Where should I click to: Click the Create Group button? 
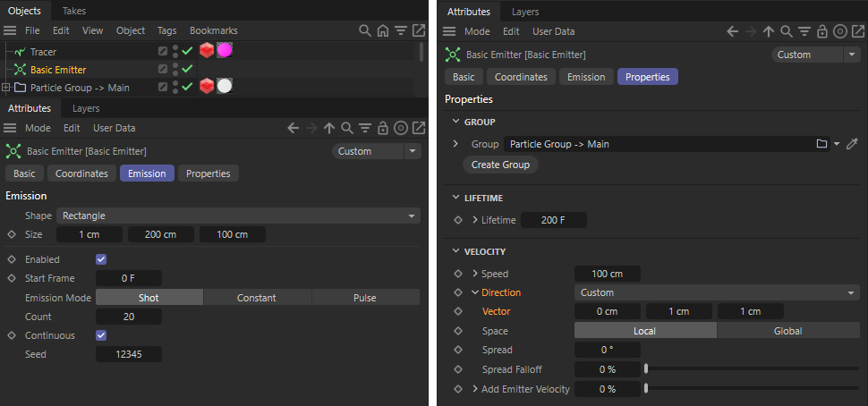click(500, 165)
